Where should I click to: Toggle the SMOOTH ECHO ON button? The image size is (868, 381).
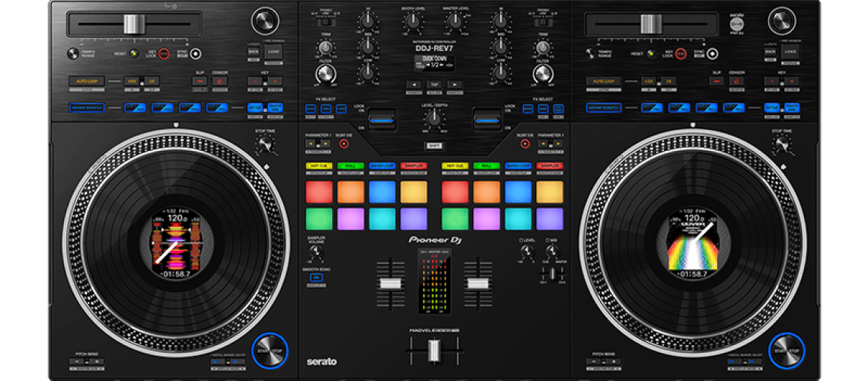[315, 277]
